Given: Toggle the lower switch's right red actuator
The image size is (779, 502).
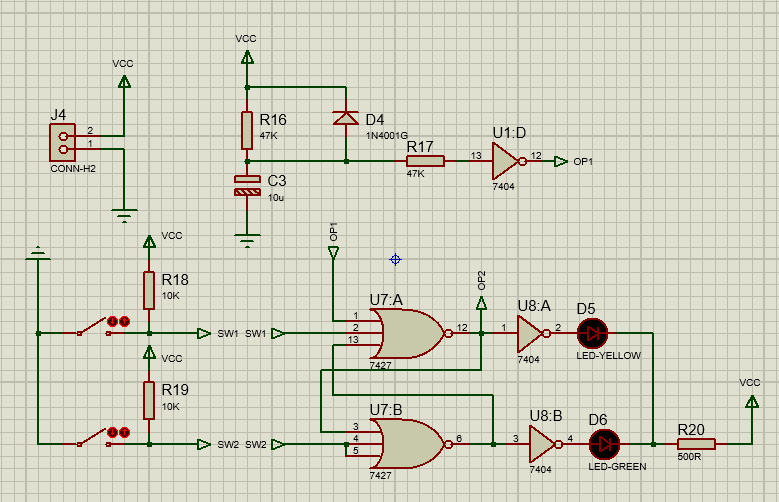Looking at the screenshot, I should pos(124,432).
